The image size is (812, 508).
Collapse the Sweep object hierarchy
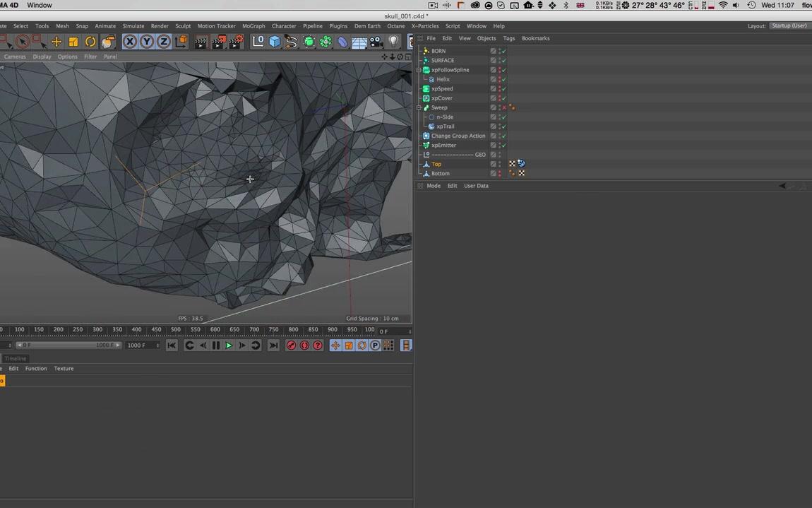tap(419, 107)
